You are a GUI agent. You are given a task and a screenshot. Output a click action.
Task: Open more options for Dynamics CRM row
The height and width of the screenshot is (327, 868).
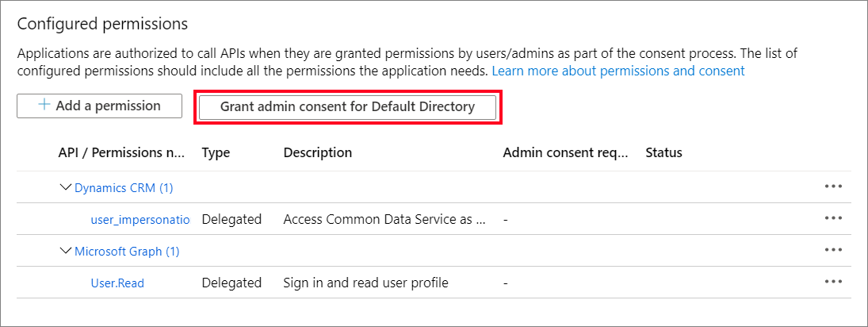coord(832,187)
